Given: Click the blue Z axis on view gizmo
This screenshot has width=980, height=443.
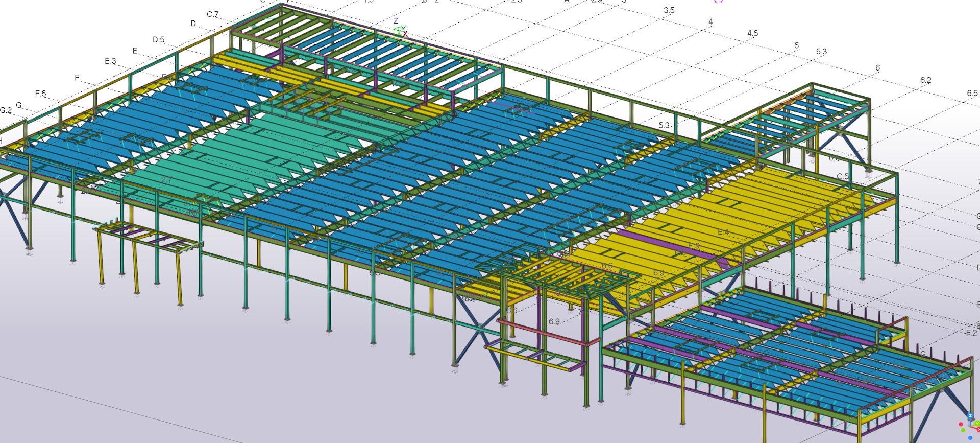Looking at the screenshot, I should 970,416.
